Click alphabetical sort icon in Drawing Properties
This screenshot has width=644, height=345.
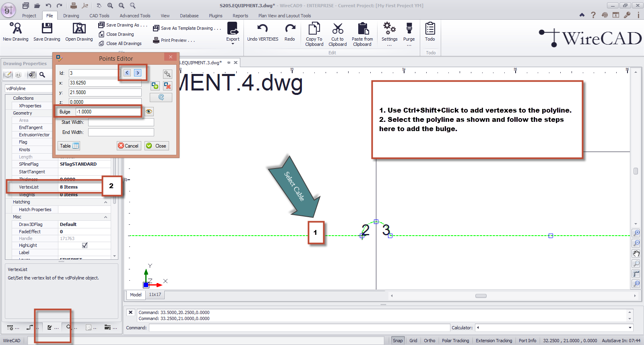(19, 75)
